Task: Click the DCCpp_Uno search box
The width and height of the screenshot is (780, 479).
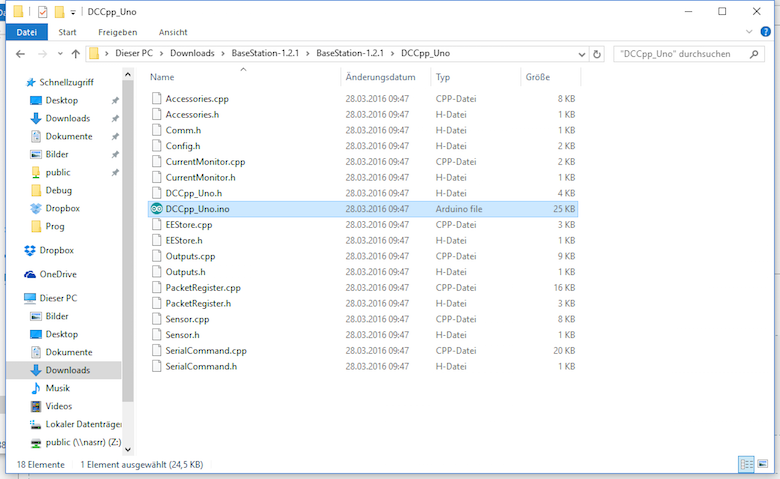Action: [682, 53]
